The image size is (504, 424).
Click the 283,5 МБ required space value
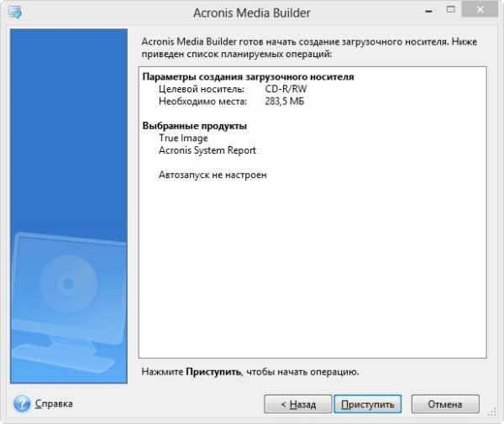[x=287, y=102]
